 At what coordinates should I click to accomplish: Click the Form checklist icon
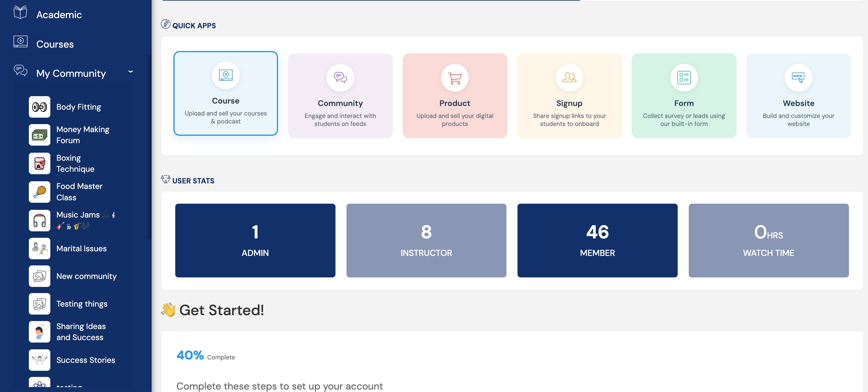pyautogui.click(x=684, y=78)
